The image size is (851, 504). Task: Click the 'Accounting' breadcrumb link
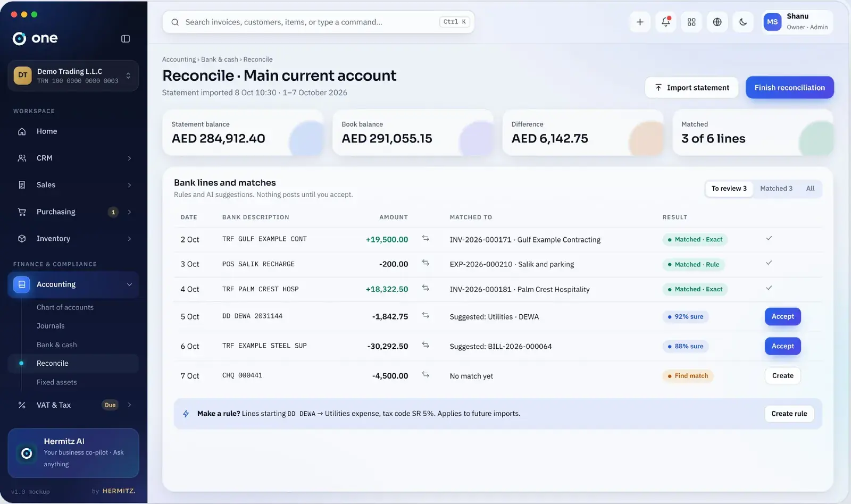pyautogui.click(x=179, y=60)
